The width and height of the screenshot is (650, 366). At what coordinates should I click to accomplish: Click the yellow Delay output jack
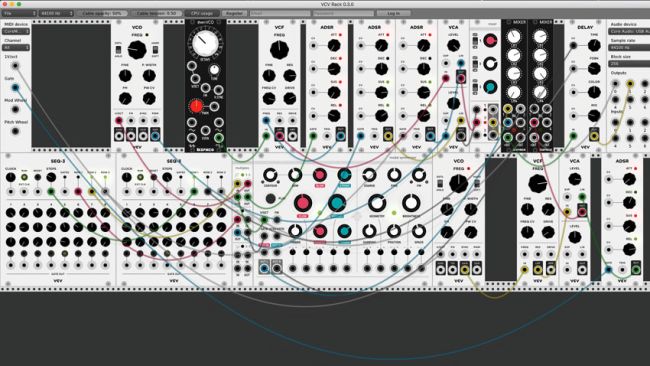coord(594,135)
